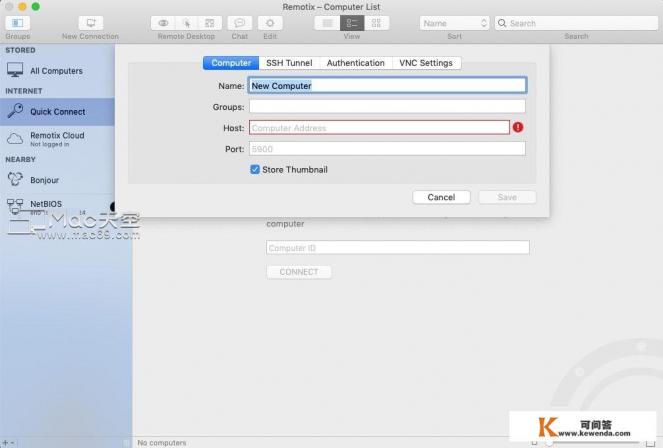Click the Save button
This screenshot has width=663, height=448.
(x=507, y=197)
